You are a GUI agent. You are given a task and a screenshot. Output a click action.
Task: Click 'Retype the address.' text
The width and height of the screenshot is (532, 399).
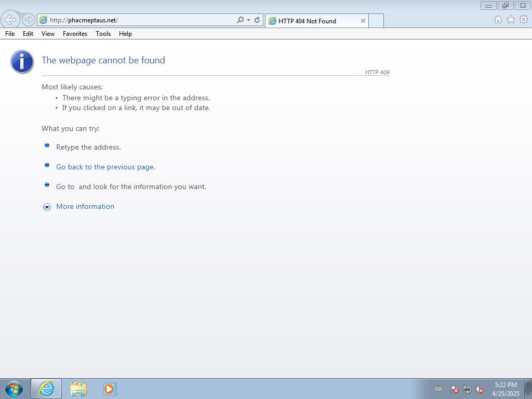coord(88,147)
